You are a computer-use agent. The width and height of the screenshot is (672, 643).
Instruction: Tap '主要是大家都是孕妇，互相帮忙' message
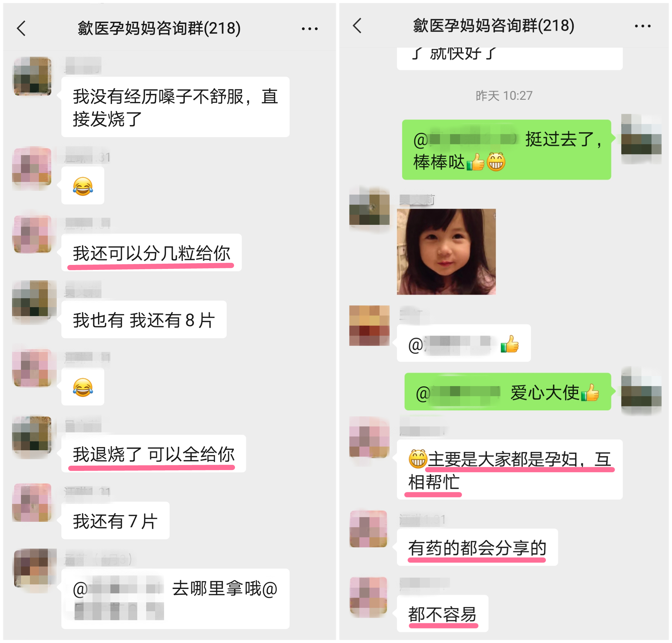[509, 469]
